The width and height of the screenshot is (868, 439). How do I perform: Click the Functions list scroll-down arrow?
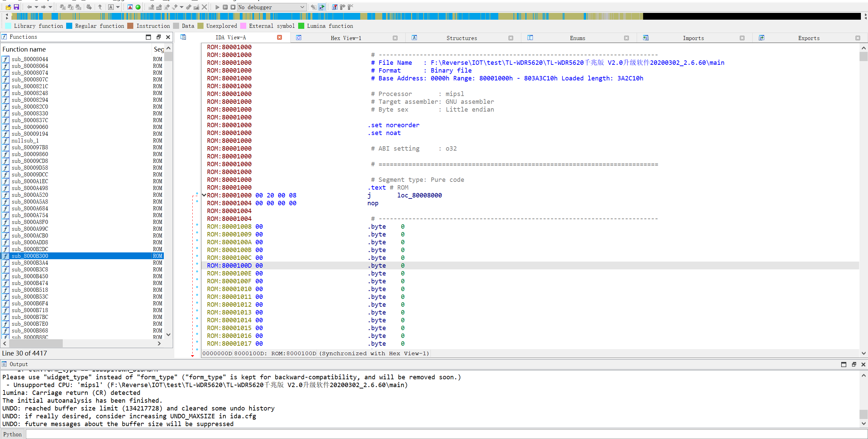[168, 335]
